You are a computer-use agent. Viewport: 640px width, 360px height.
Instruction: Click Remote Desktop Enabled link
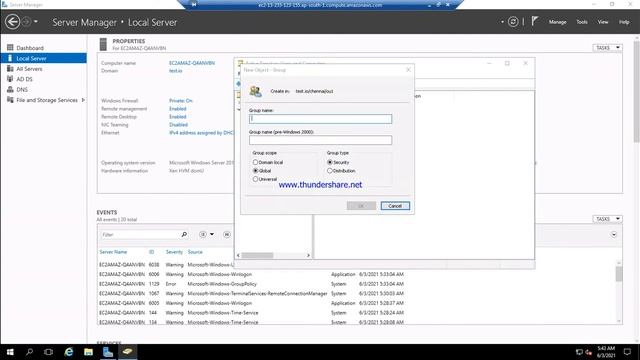(x=178, y=117)
